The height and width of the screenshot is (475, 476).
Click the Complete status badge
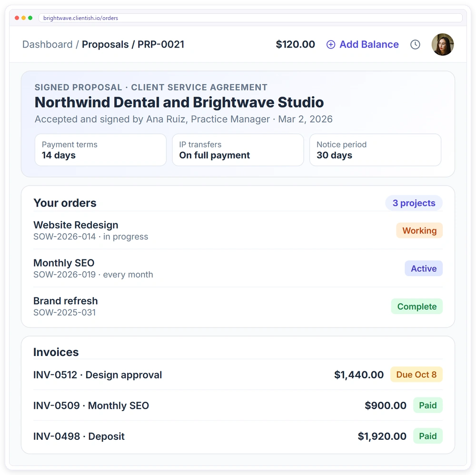[416, 307]
